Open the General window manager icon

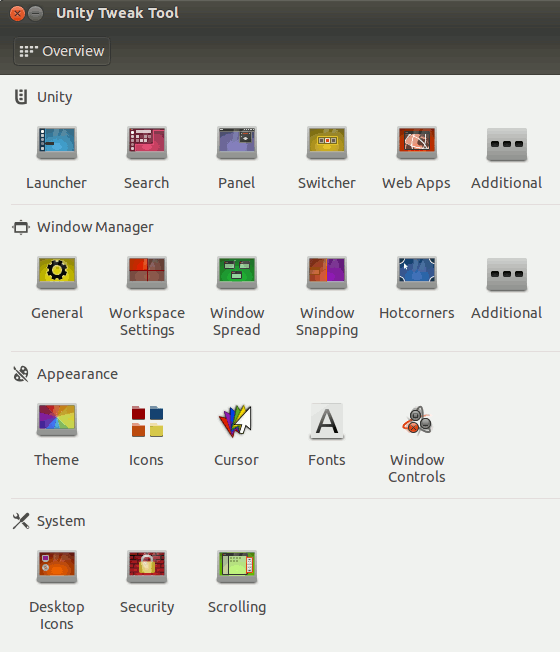(x=57, y=273)
